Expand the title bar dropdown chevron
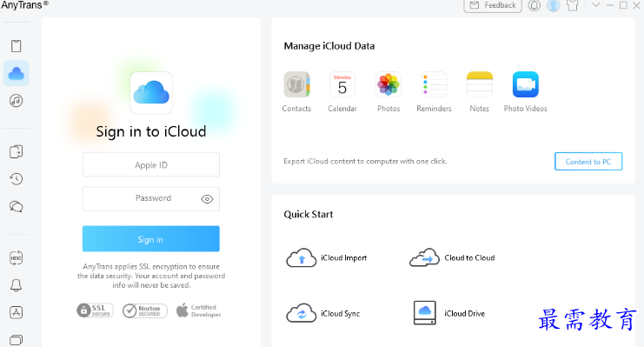This screenshot has height=347, width=644. click(x=596, y=5)
